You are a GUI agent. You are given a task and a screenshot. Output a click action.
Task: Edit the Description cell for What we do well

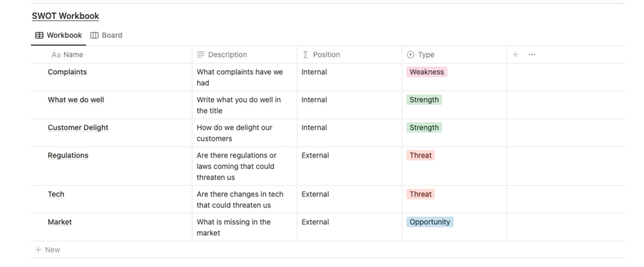(244, 105)
